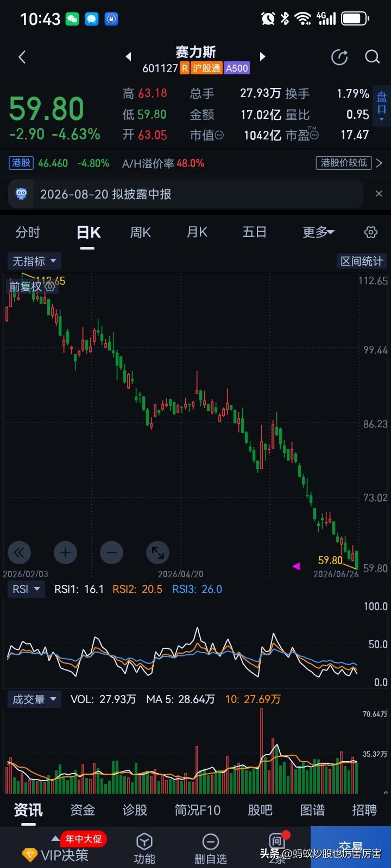Tap the volume bar sub-chart
This screenshot has width=391, height=868.
(x=182, y=751)
